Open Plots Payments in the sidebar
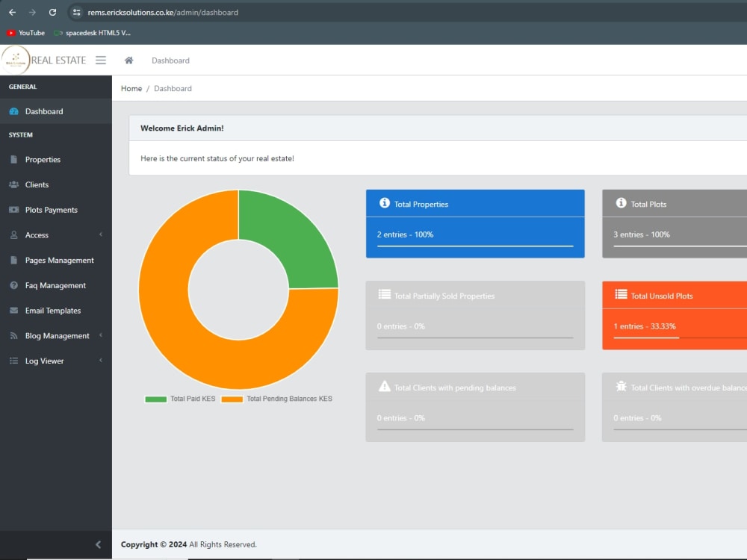Image resolution: width=747 pixels, height=560 pixels. coord(56,210)
